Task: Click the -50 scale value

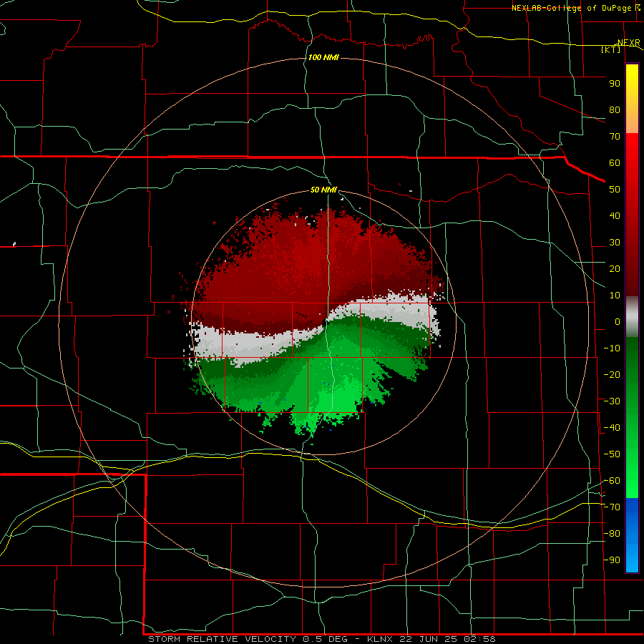Action: (612, 454)
